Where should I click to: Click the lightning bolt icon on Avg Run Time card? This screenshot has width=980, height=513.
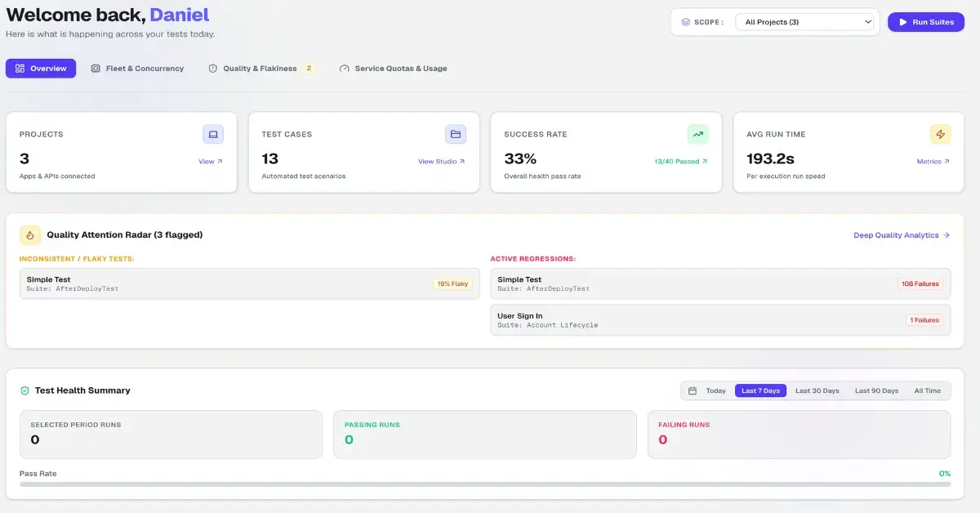[940, 134]
